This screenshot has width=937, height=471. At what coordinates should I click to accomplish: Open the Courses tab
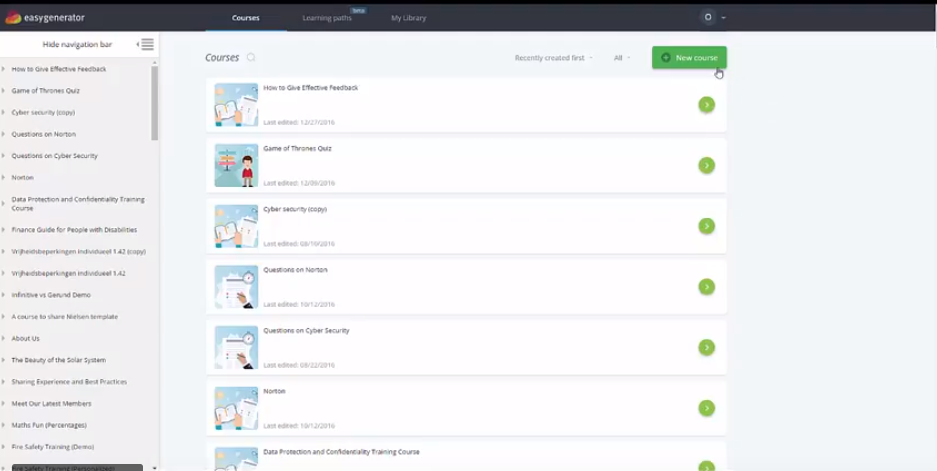(x=246, y=18)
